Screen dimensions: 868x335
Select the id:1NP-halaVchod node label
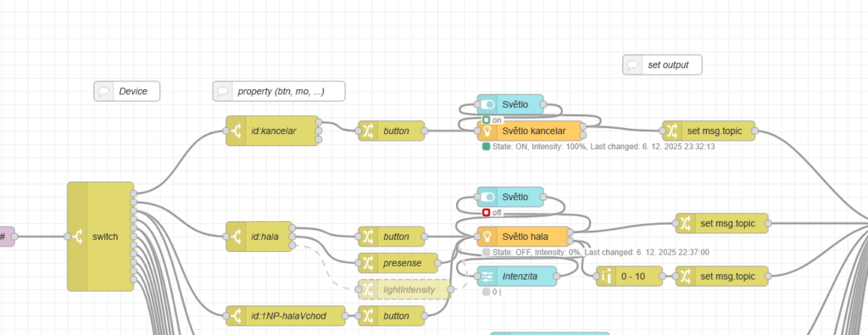[288, 316]
